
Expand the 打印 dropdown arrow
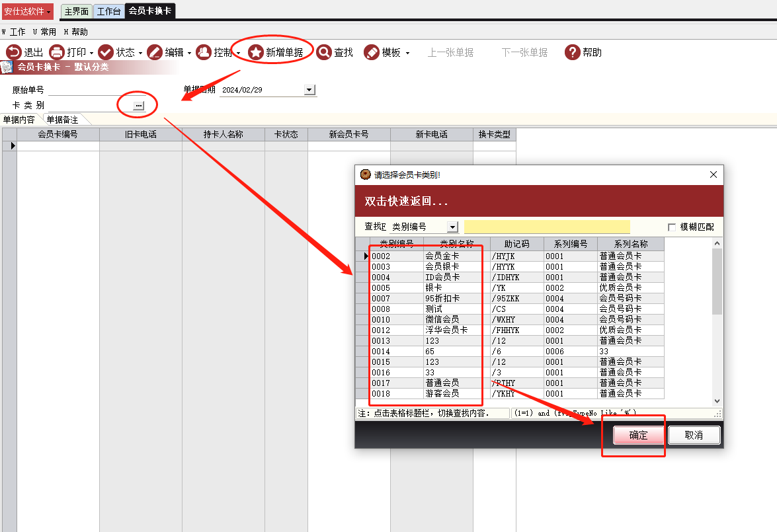[92, 53]
